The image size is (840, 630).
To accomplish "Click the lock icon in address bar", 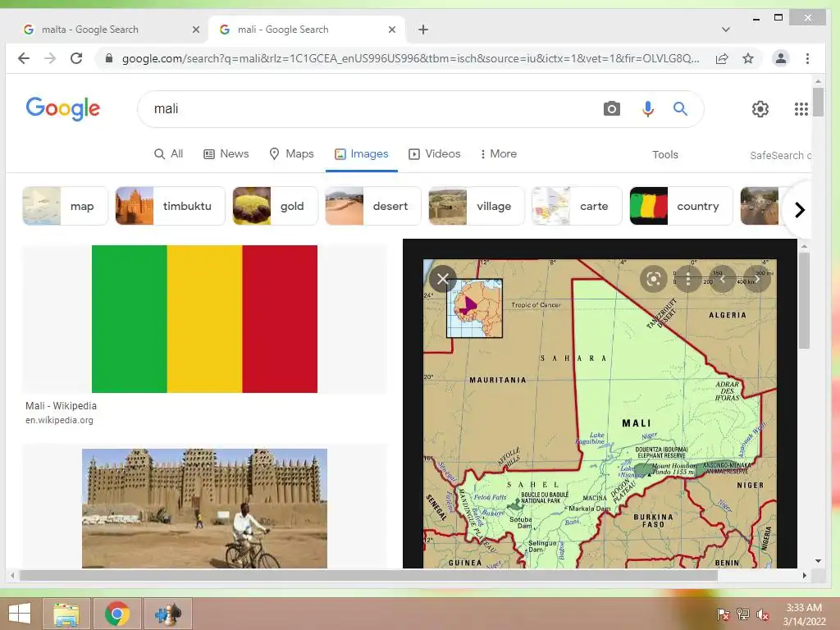I will tap(109, 58).
